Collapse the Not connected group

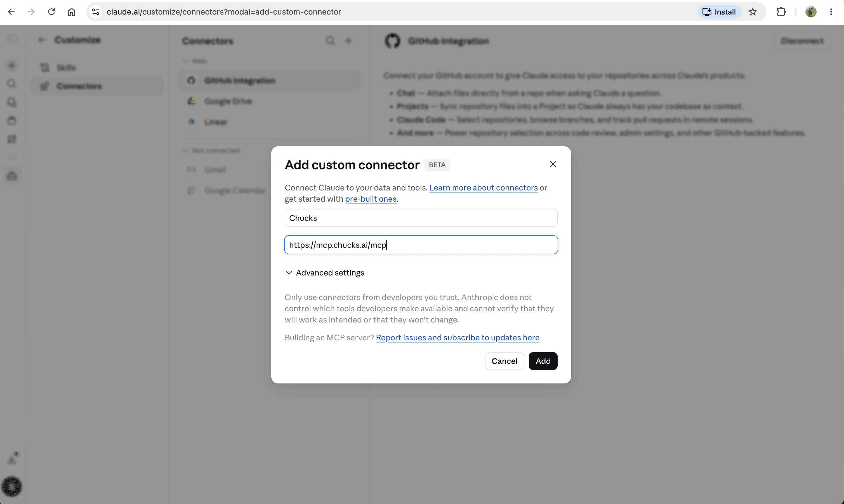pyautogui.click(x=211, y=150)
